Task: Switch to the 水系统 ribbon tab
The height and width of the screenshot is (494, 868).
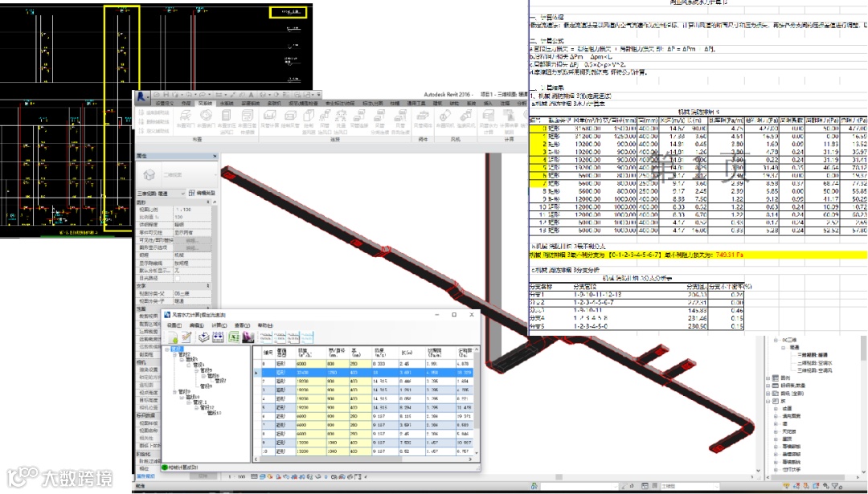Action: point(227,104)
